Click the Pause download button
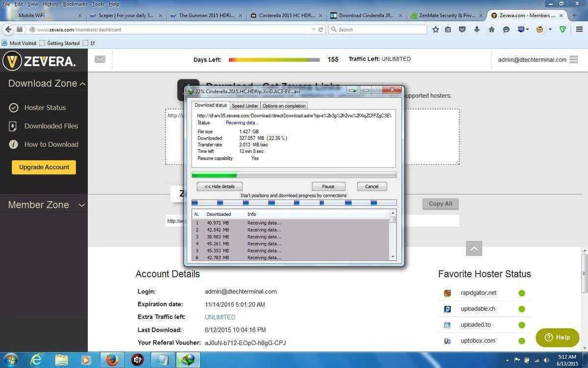588x368 pixels. tap(328, 186)
